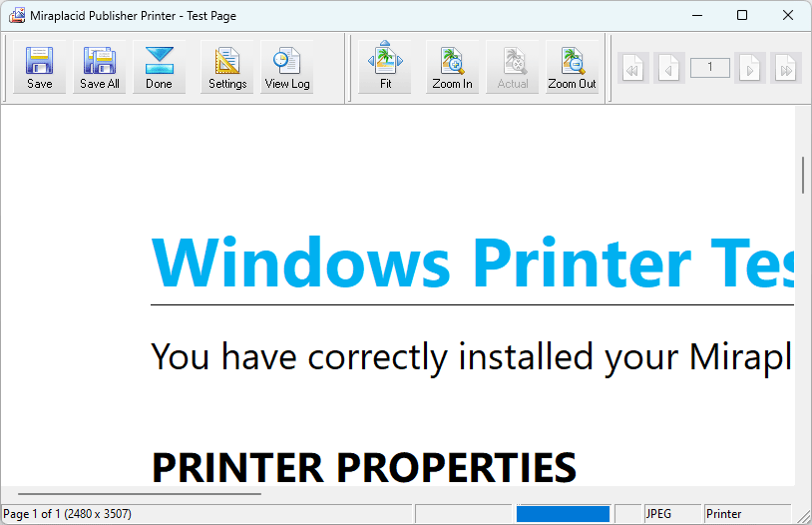
Task: Open View Log from the toolbar
Action: tap(287, 68)
